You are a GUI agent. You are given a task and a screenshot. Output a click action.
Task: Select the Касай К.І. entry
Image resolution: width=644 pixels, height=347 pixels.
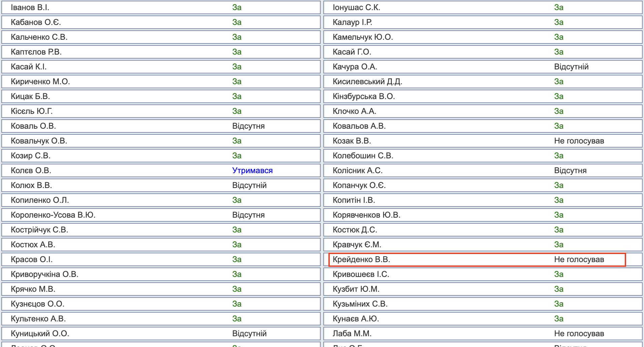click(161, 67)
